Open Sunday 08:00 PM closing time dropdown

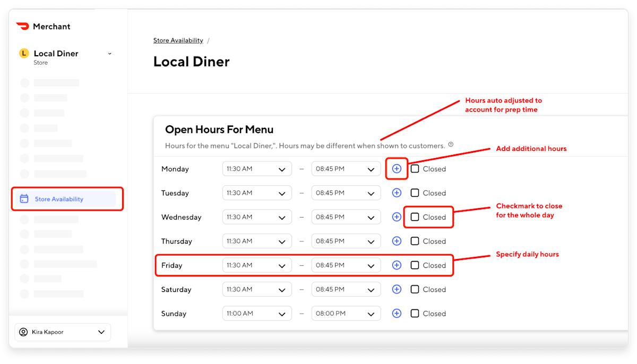tap(346, 314)
